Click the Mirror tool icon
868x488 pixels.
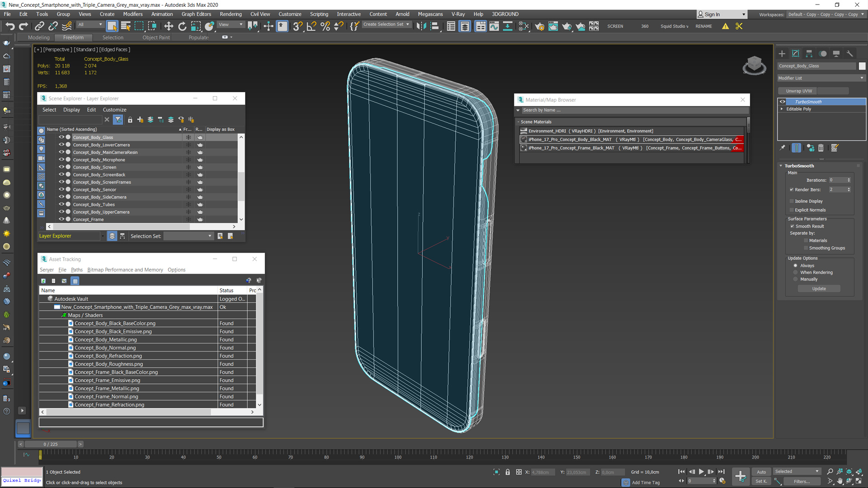coord(421,26)
